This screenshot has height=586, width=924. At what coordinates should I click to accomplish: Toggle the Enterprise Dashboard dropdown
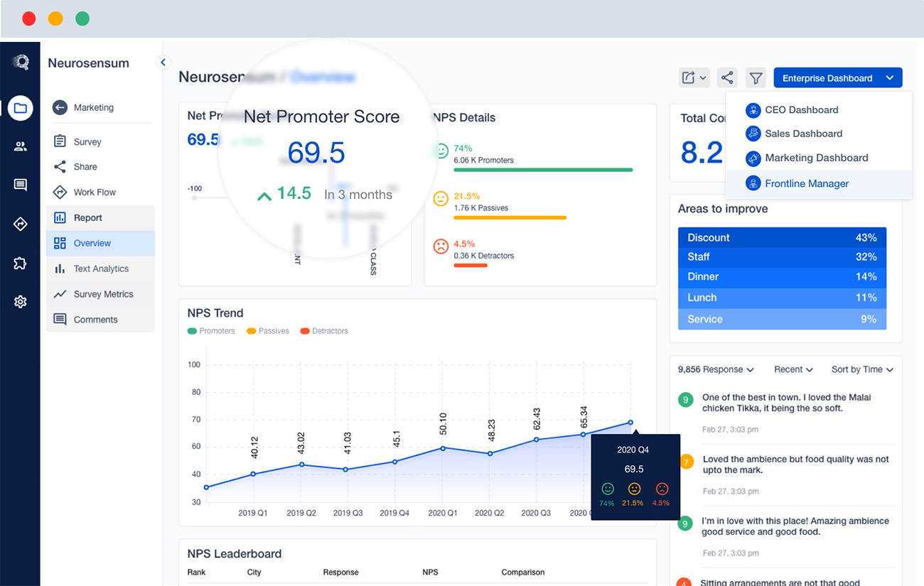(838, 78)
